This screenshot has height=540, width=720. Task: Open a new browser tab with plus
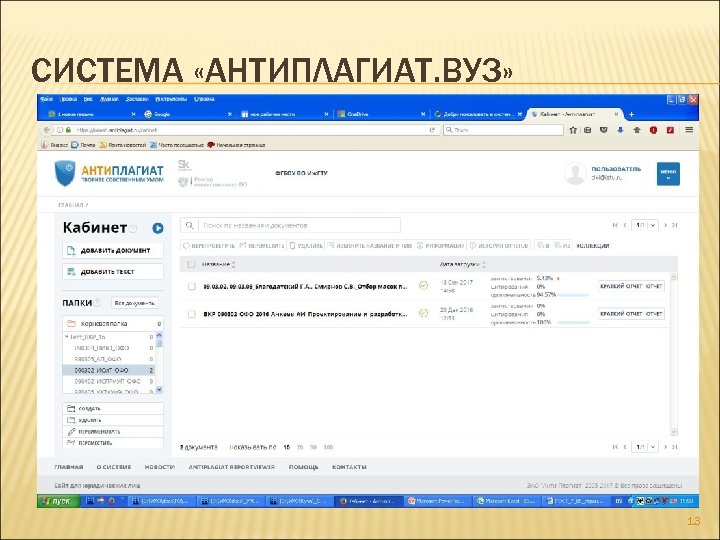coord(631,114)
